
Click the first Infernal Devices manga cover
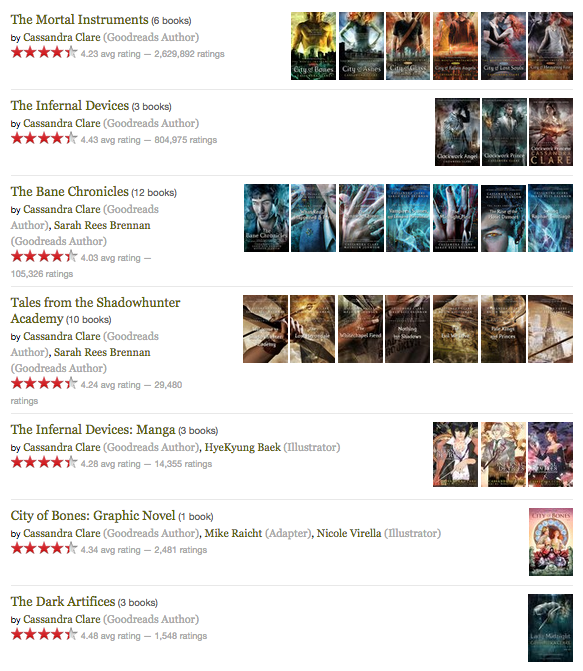[x=455, y=454]
